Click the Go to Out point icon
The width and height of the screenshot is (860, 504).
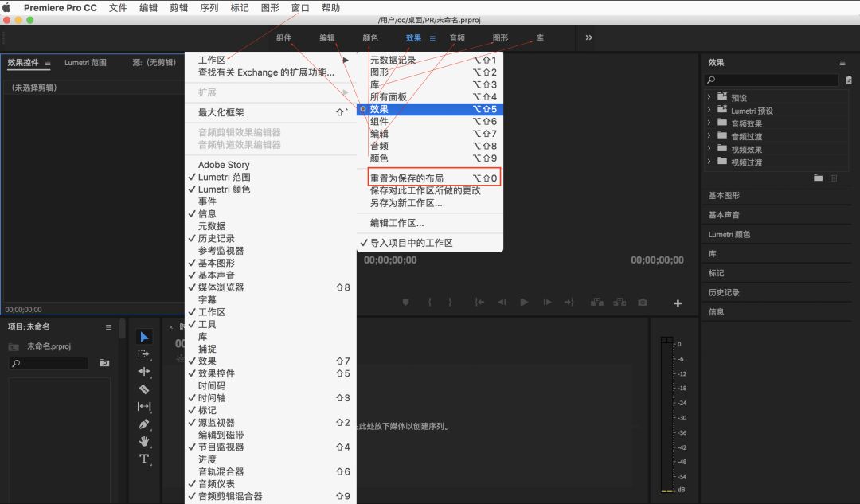click(569, 303)
